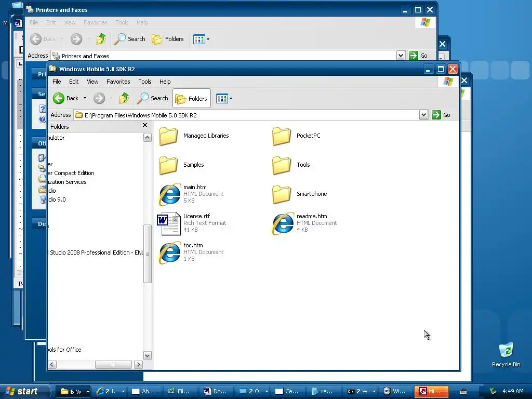Select the 'ization Services' tree entry
The image size is (532, 399).
click(x=67, y=182)
